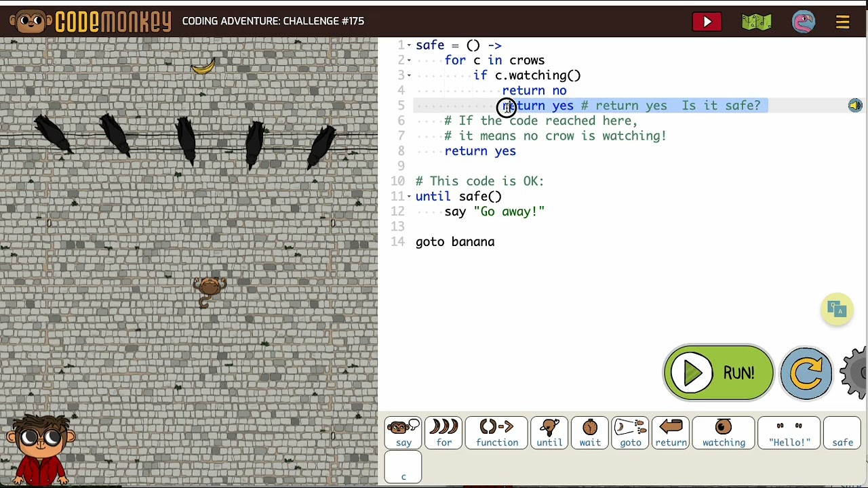Click the 'Is it safe?' comment
This screenshot has width=868, height=488.
[721, 106]
